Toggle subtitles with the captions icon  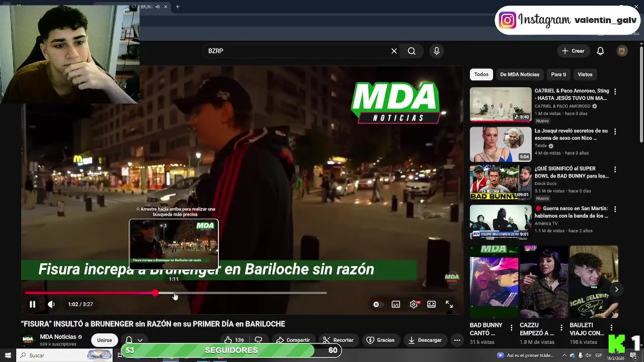[x=396, y=304]
